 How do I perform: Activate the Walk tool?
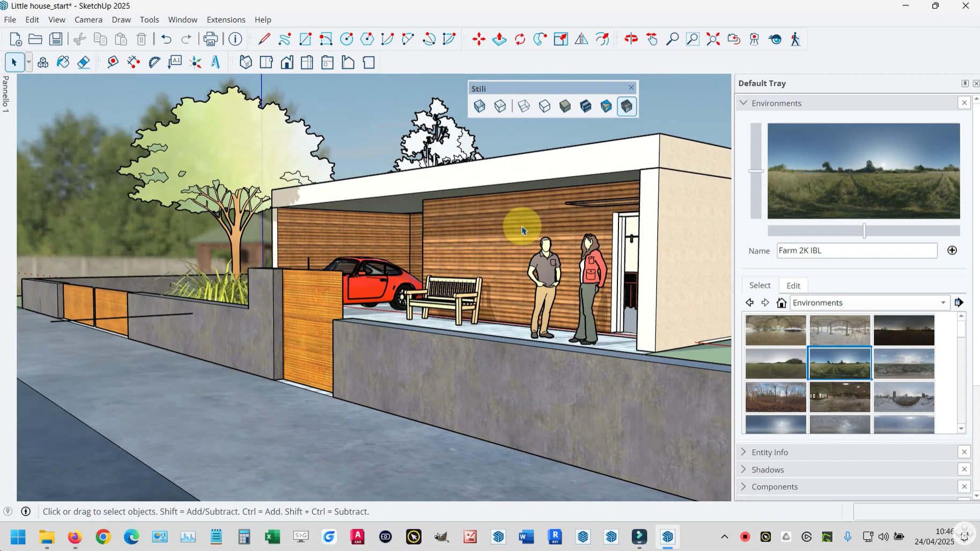pos(795,39)
